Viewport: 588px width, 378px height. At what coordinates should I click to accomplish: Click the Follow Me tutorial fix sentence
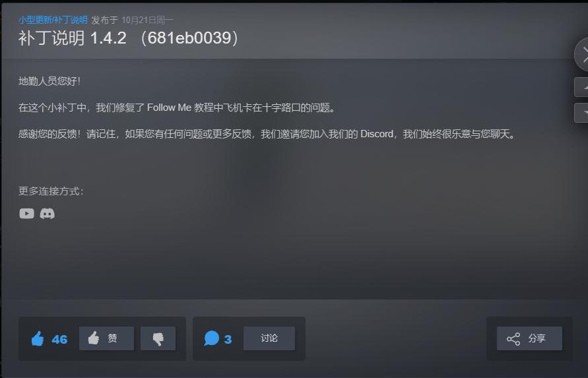pos(177,108)
